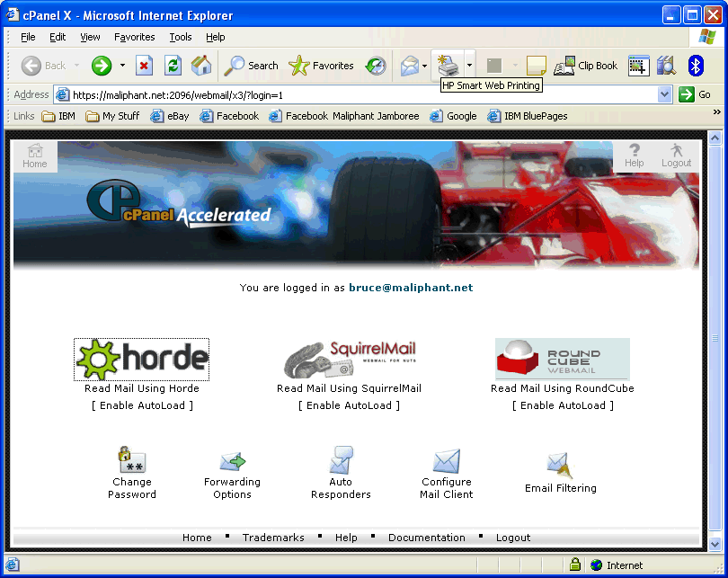Expand the links toolbar overflow chevron
Image resolution: width=728 pixels, height=578 pixels.
[x=716, y=112]
